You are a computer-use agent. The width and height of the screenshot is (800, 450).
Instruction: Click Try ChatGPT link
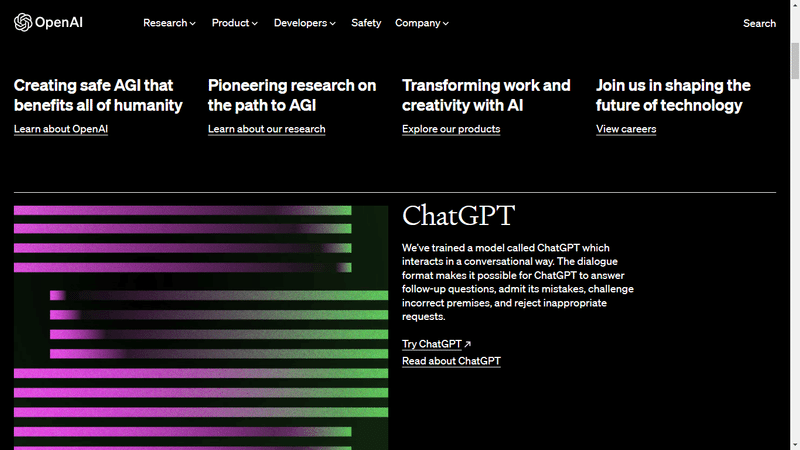click(x=432, y=344)
